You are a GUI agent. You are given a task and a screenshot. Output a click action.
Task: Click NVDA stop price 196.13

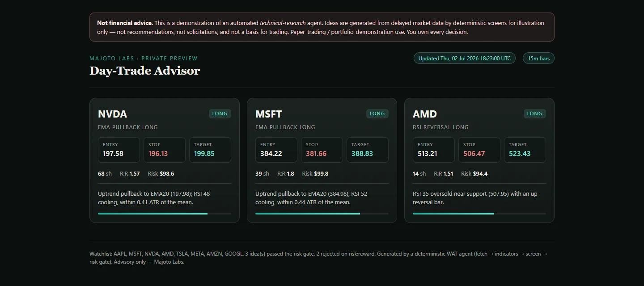(158, 154)
